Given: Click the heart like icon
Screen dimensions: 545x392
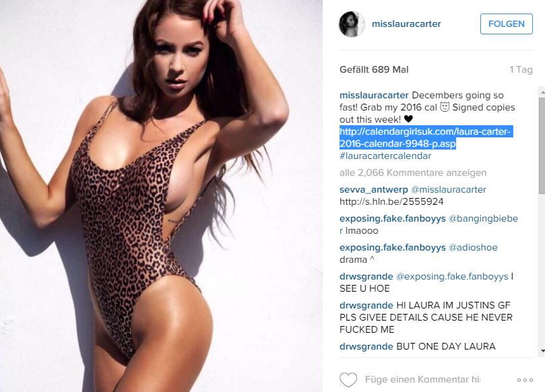Looking at the screenshot, I should pyautogui.click(x=348, y=379).
